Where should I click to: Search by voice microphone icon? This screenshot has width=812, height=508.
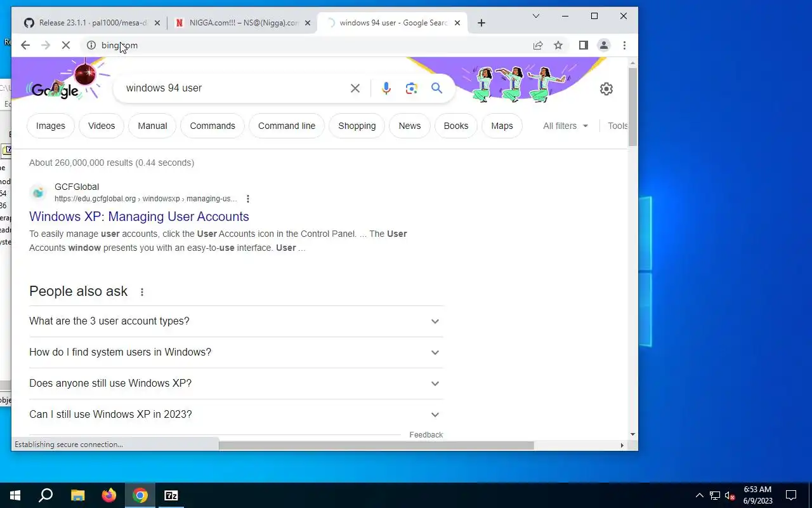386,88
